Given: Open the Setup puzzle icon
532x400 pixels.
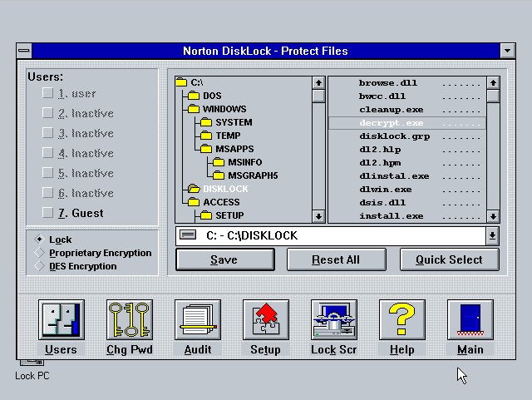Looking at the screenshot, I should 266,319.
